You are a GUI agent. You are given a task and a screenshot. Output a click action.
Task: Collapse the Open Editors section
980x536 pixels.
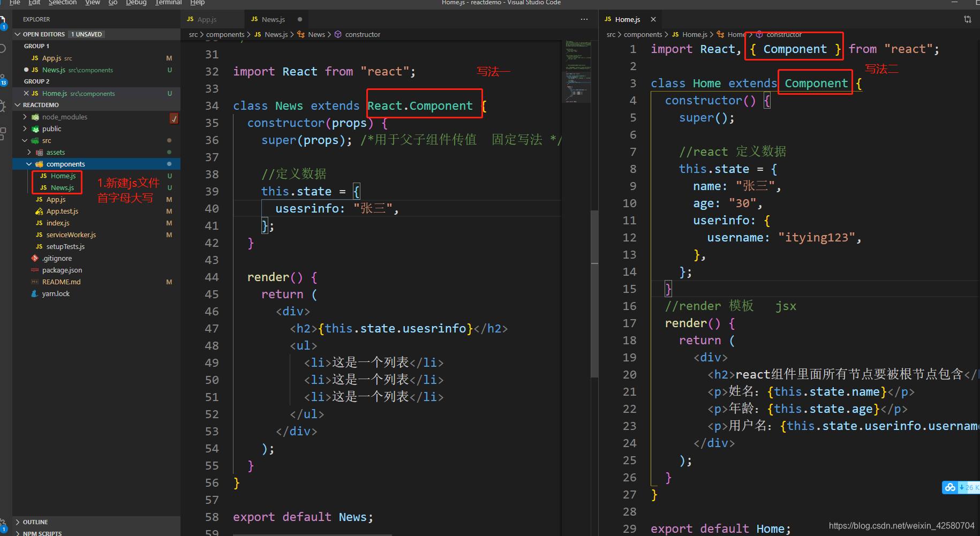(18, 34)
